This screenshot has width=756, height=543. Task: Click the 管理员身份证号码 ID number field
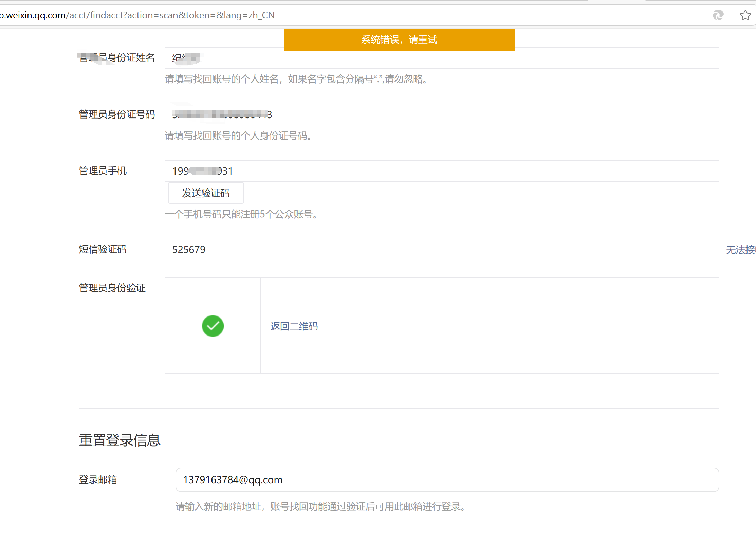(441, 114)
